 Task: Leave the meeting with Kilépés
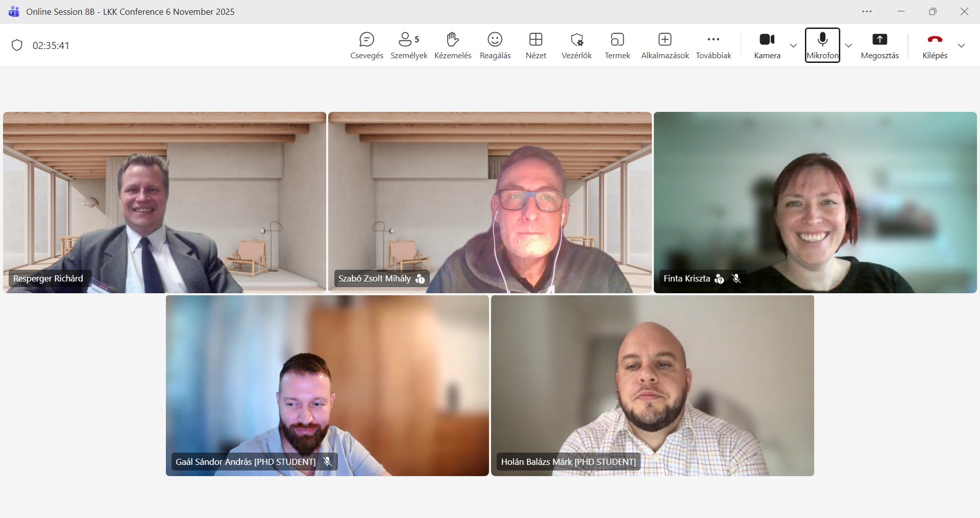click(x=934, y=45)
